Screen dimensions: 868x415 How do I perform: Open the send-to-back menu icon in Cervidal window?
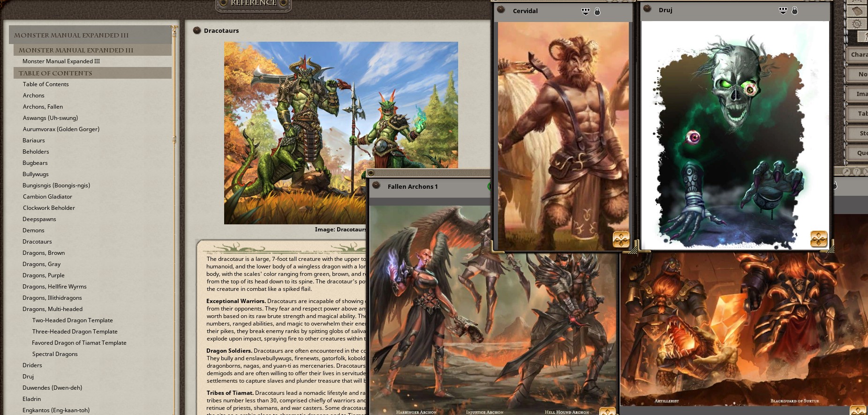click(x=586, y=11)
